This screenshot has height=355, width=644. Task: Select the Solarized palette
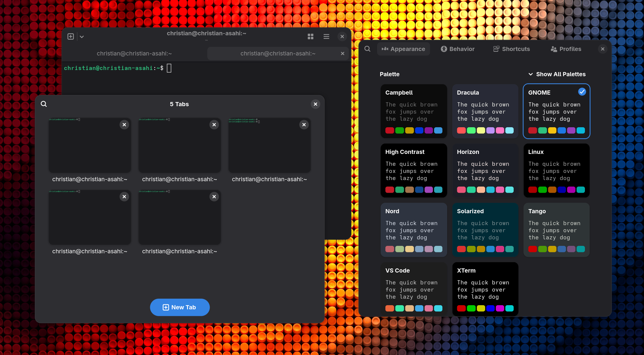click(485, 230)
